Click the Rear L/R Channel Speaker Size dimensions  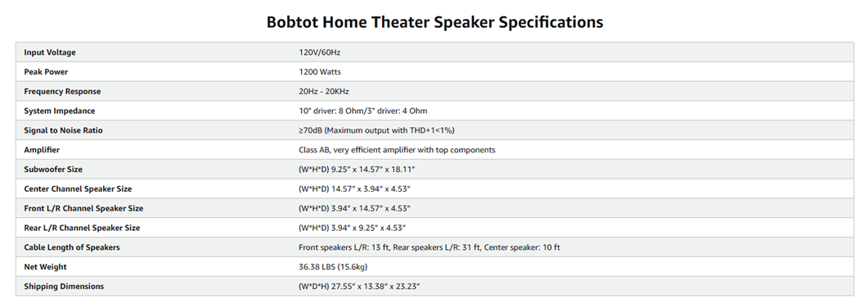[x=352, y=228]
